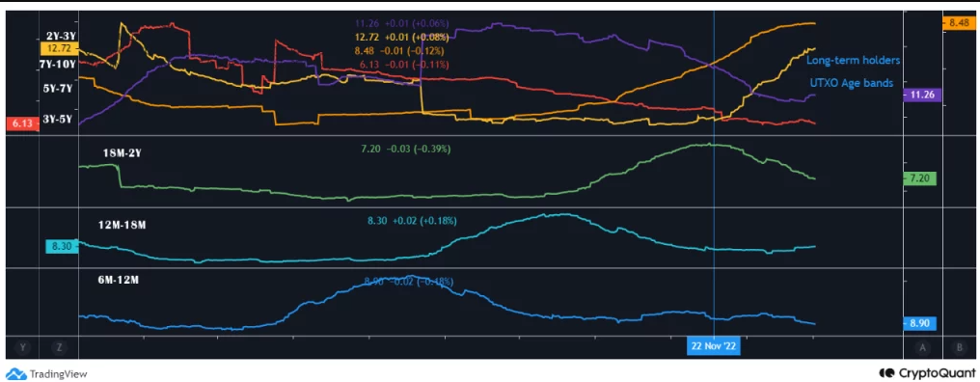Select the 22 Nov '22 date marker
980x382 pixels.
[x=713, y=345]
